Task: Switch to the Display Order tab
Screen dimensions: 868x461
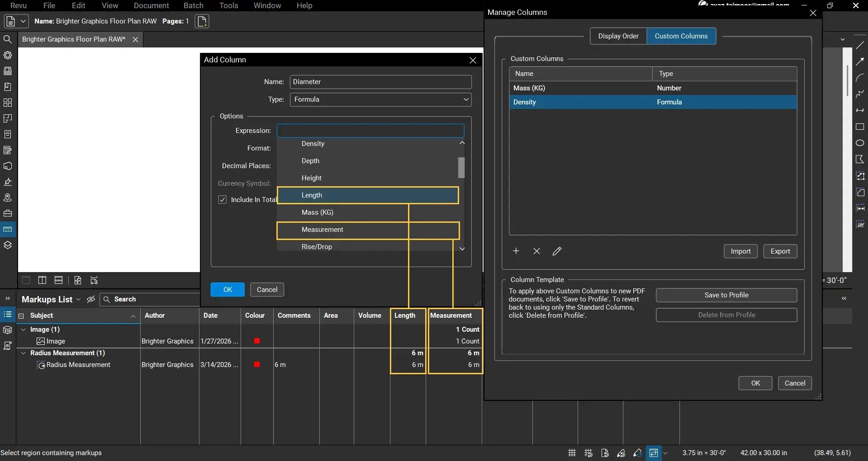Action: pos(619,36)
